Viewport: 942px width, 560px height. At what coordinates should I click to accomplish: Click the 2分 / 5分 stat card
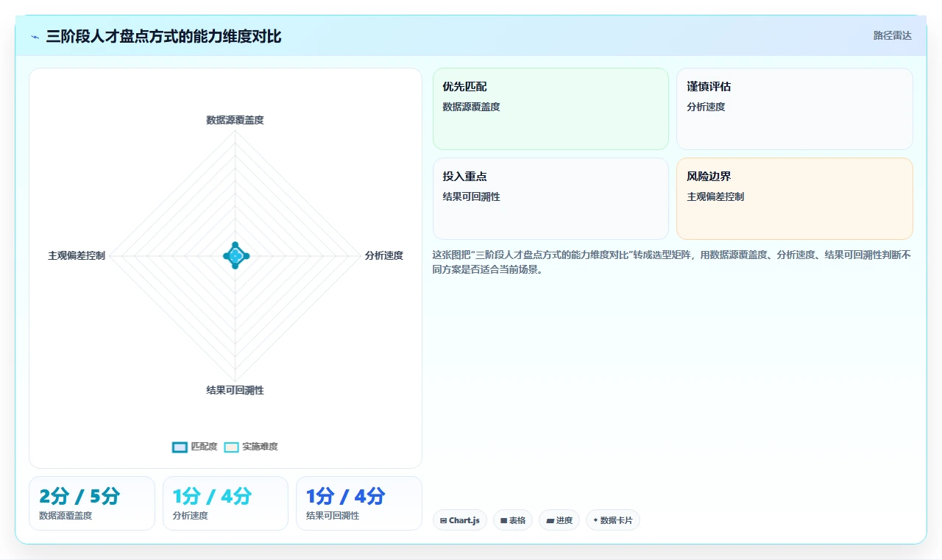92,503
